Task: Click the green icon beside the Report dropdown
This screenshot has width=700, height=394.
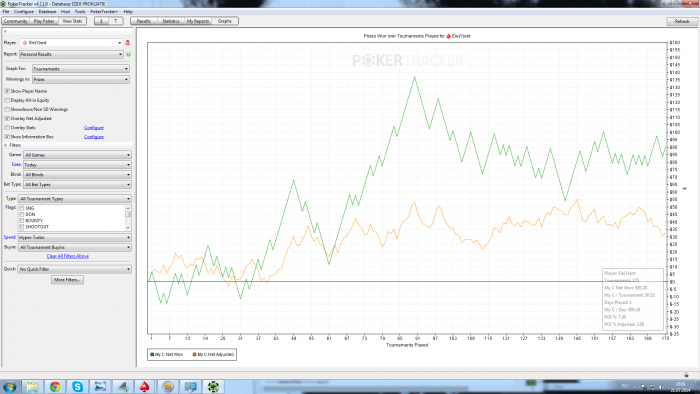Action: point(129,54)
